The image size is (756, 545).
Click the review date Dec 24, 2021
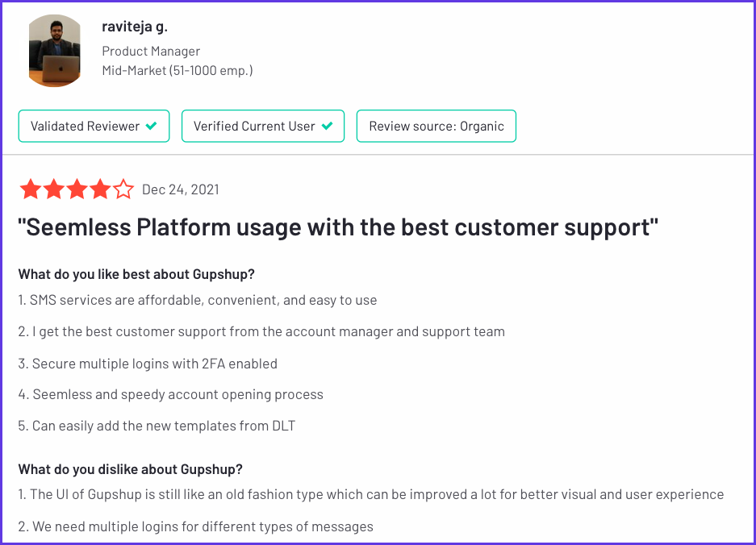pyautogui.click(x=180, y=189)
